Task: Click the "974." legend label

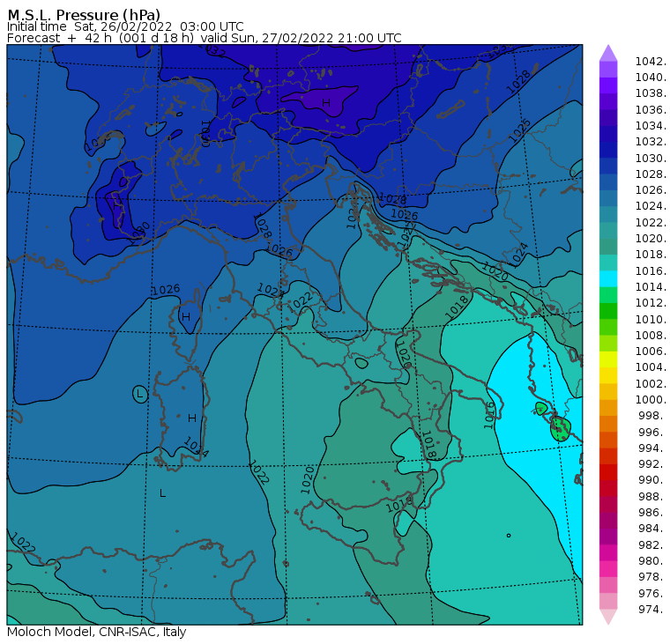Action: point(652,609)
